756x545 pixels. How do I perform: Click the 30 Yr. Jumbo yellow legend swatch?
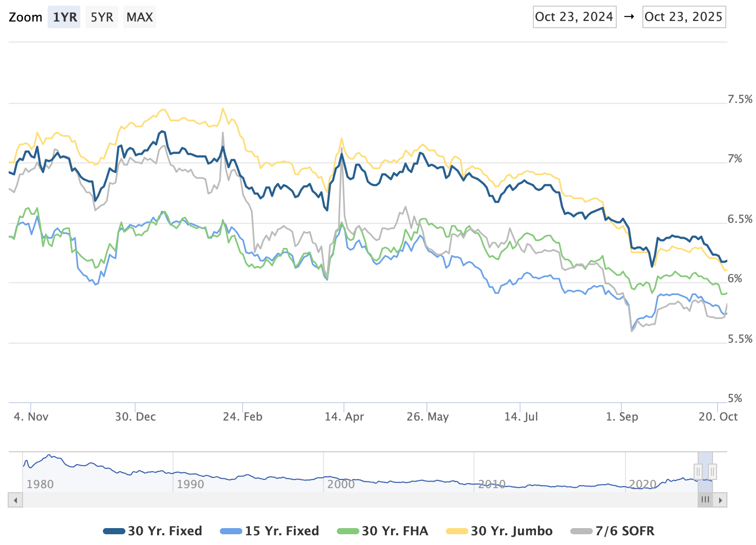pyautogui.click(x=457, y=531)
